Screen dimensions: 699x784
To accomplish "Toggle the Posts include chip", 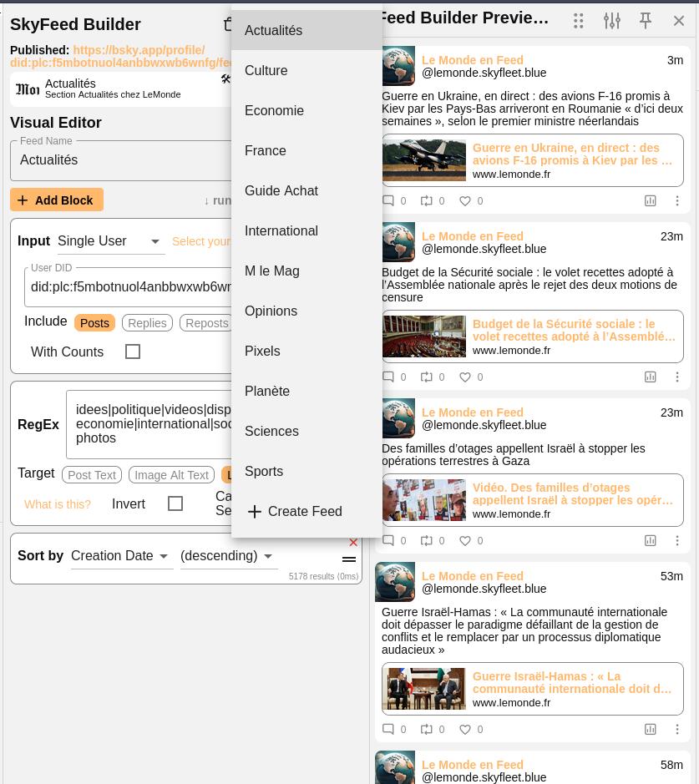I will tap(94, 322).
